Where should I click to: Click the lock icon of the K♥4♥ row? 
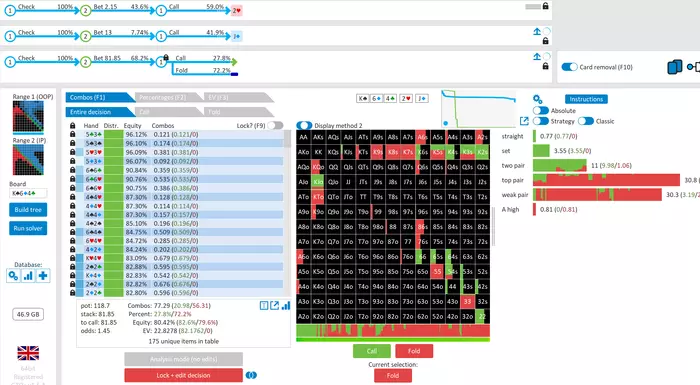click(x=72, y=258)
